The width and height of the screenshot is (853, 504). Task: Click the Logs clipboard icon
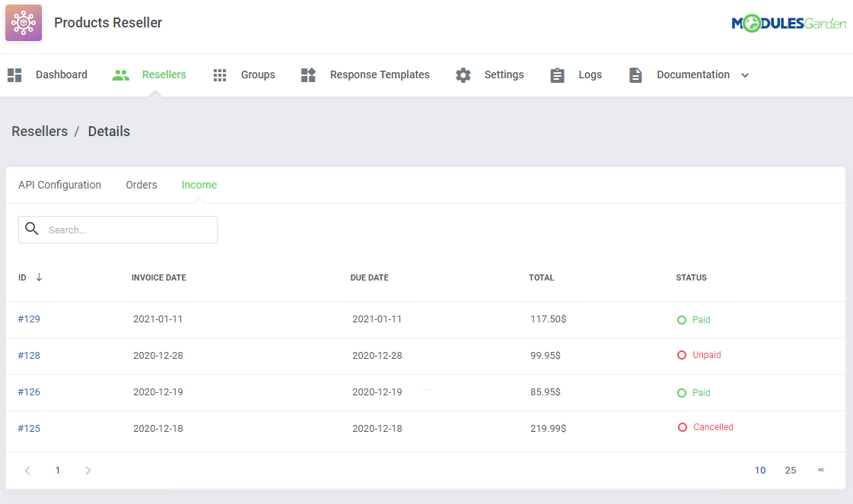coord(557,75)
